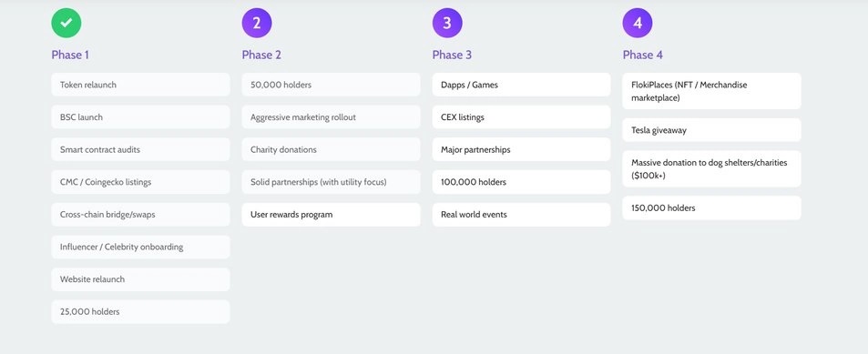Click the Dapps / Games card
This screenshot has width=868, height=354.
click(522, 85)
